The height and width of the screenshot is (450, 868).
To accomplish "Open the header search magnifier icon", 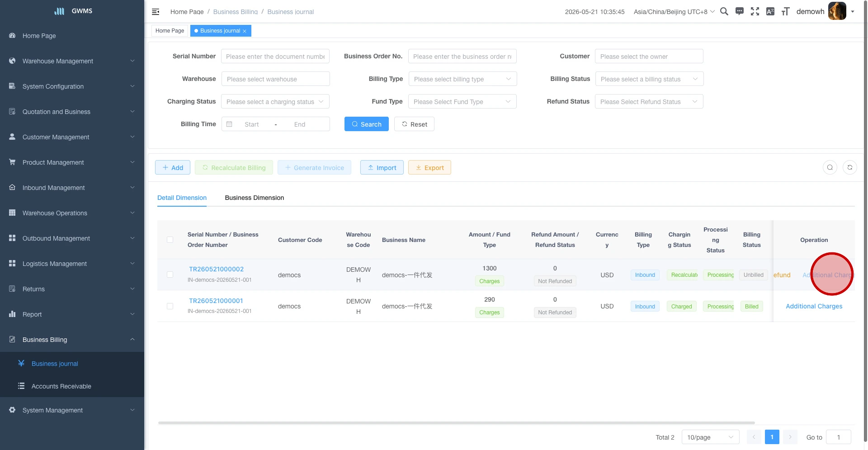I will (724, 11).
